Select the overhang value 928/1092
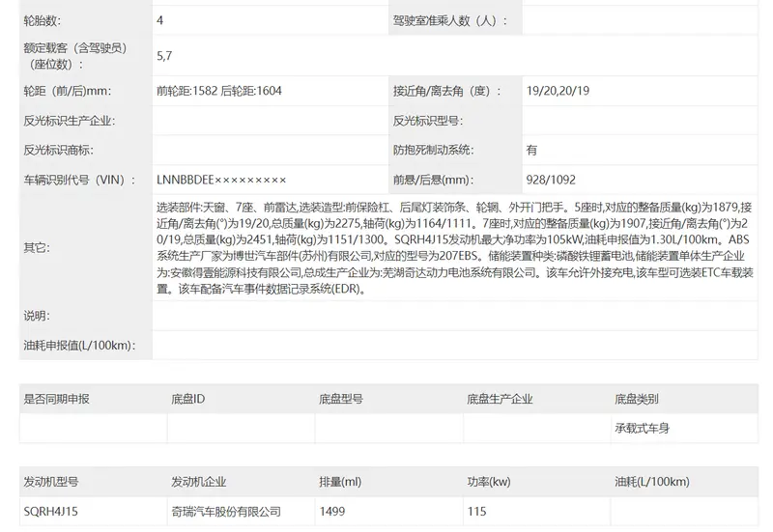This screenshot has height=532, width=773. (x=551, y=180)
